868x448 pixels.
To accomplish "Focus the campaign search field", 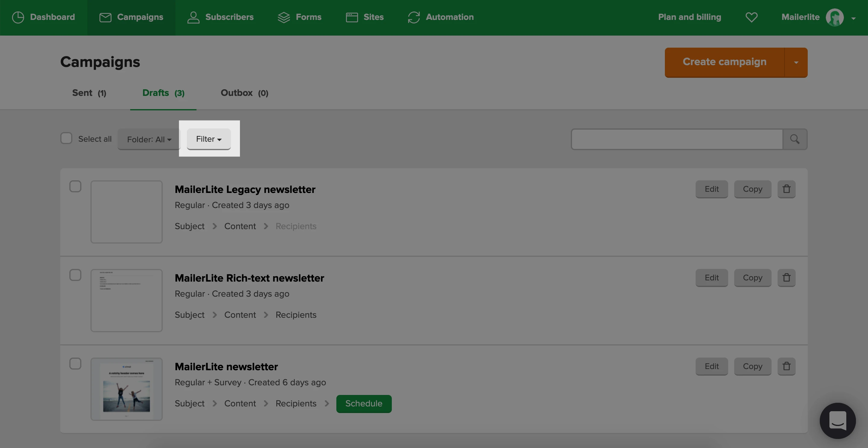I will click(677, 139).
